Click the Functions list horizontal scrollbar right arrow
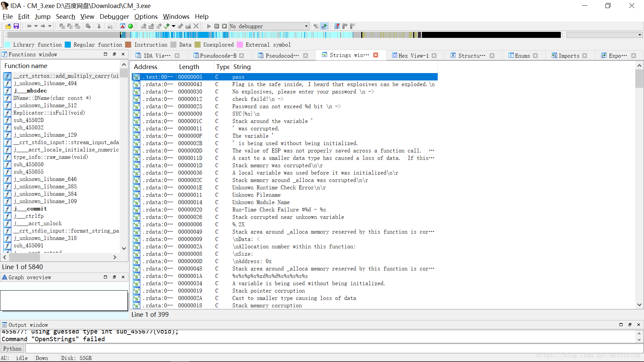The image size is (644, 362). 115,257
